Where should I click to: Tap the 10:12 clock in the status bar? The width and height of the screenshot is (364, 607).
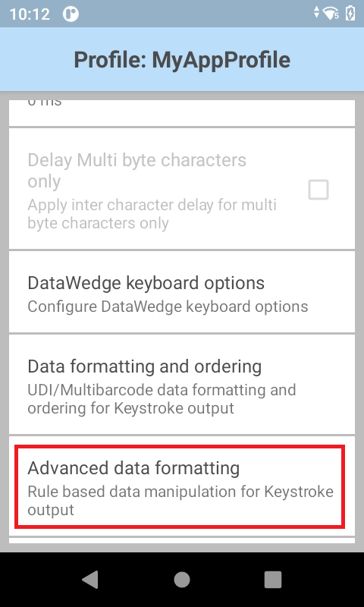coord(30,14)
